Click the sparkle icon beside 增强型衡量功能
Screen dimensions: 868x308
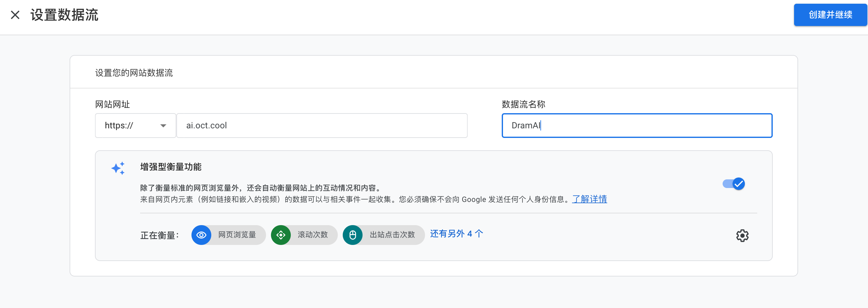118,168
